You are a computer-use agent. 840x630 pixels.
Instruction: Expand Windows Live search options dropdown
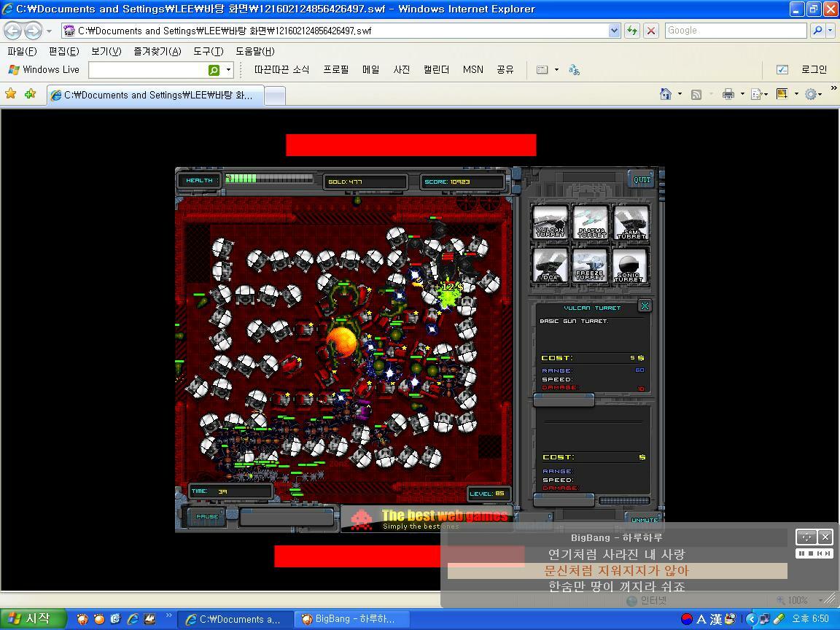tap(229, 70)
